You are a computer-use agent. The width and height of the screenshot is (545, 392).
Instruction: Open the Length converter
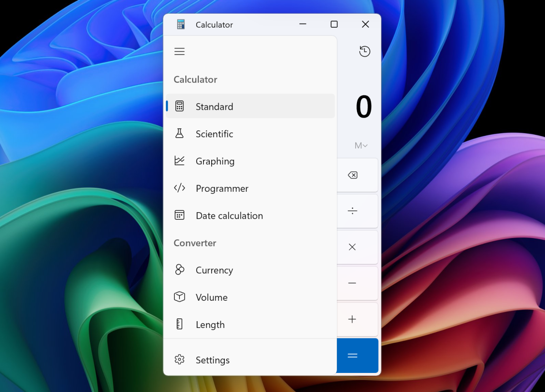click(x=250, y=324)
